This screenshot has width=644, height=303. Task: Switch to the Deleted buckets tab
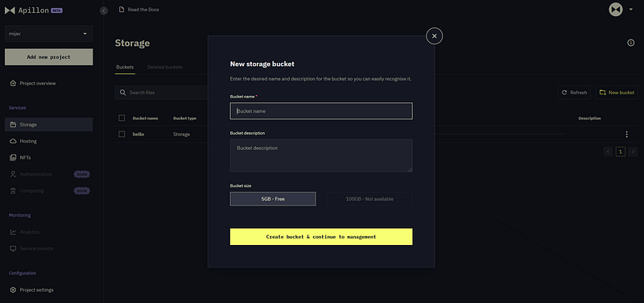(165, 67)
